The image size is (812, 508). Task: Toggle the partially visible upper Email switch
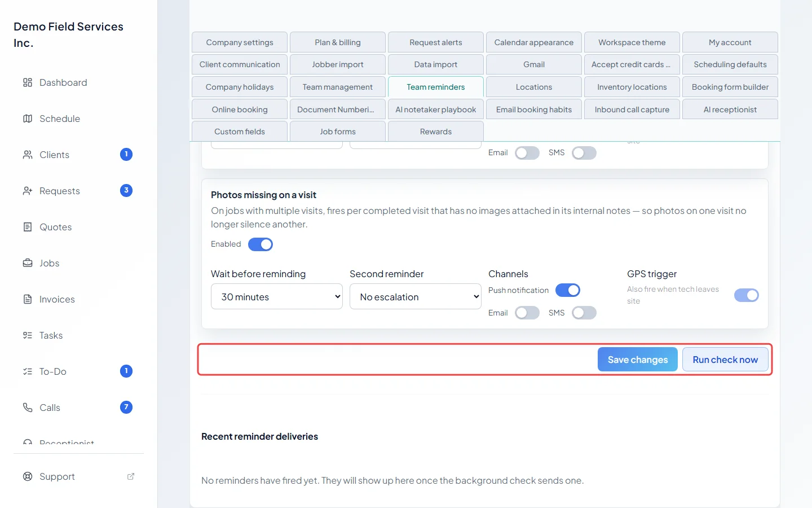coord(527,153)
